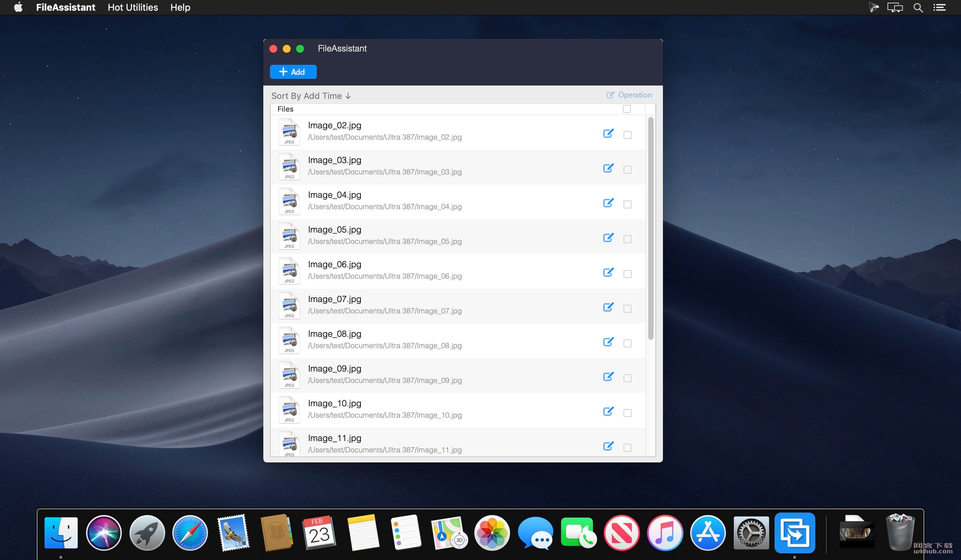
Task: Click the path text of Image_10.jpg
Action: pyautogui.click(x=385, y=415)
